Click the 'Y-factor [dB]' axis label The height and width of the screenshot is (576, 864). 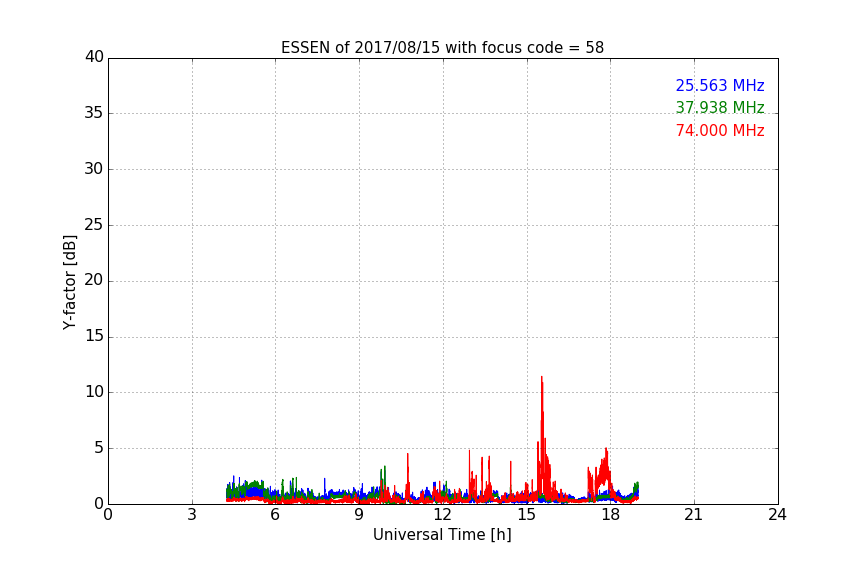[x=69, y=282]
